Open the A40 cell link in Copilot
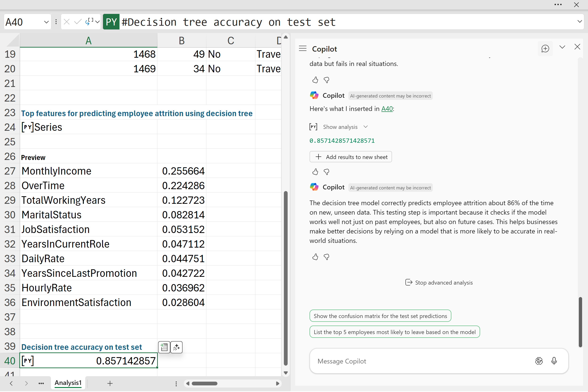Screen dimensions: 588x392 point(387,109)
